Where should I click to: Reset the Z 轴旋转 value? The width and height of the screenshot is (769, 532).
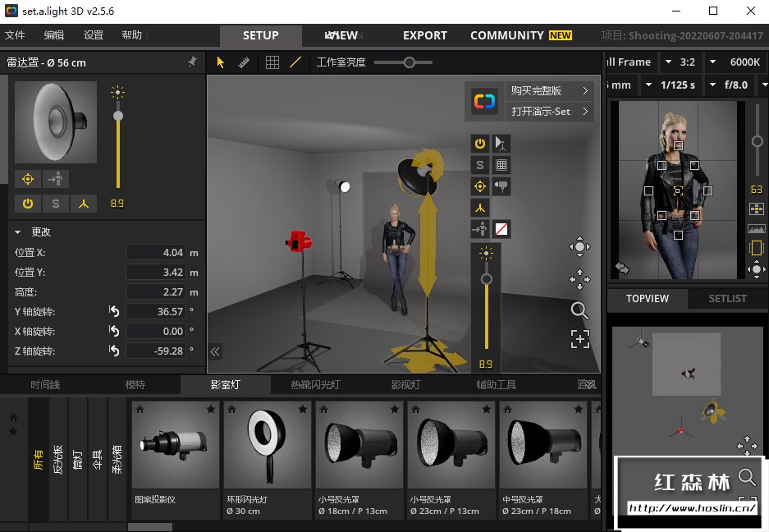point(114,351)
